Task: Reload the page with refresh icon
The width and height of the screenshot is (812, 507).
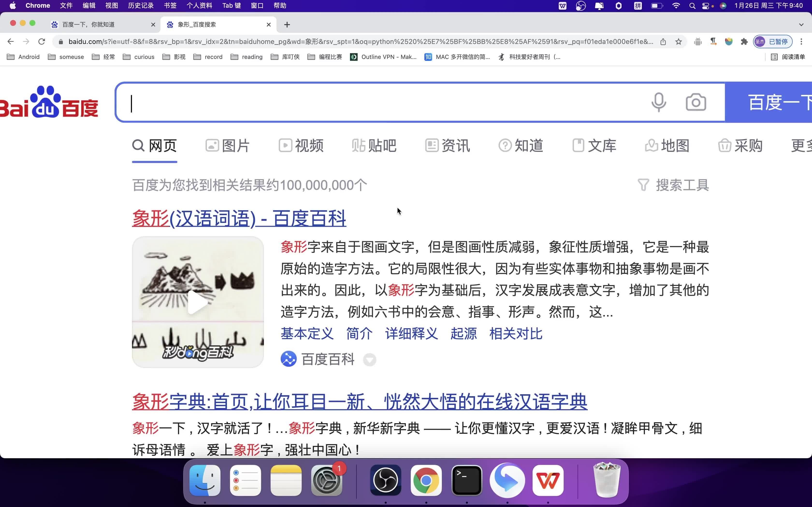Action: pyautogui.click(x=42, y=42)
